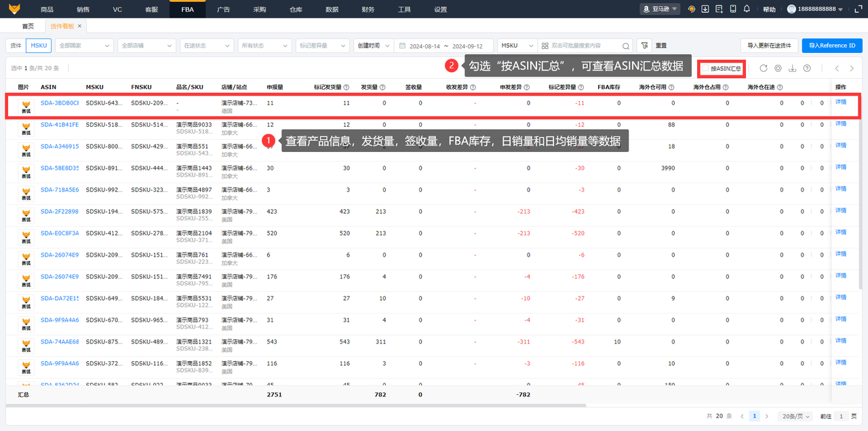Open the MSKU search type dropdown

517,45
